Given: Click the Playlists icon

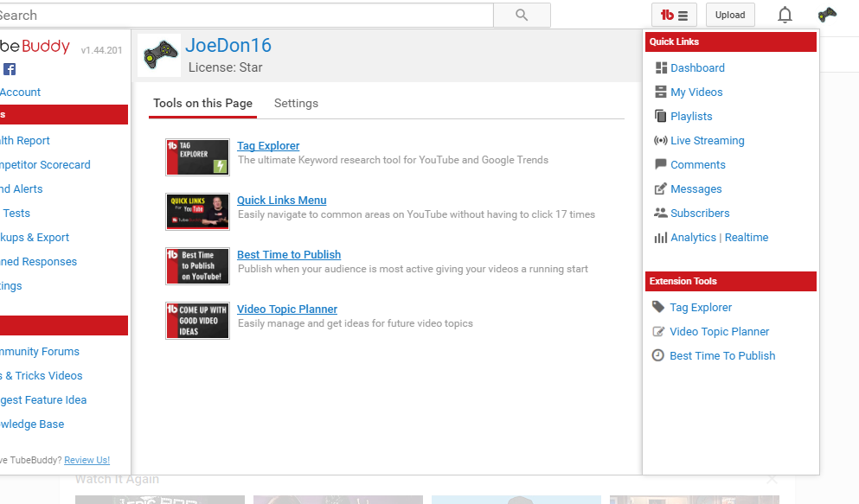Looking at the screenshot, I should pos(661,116).
